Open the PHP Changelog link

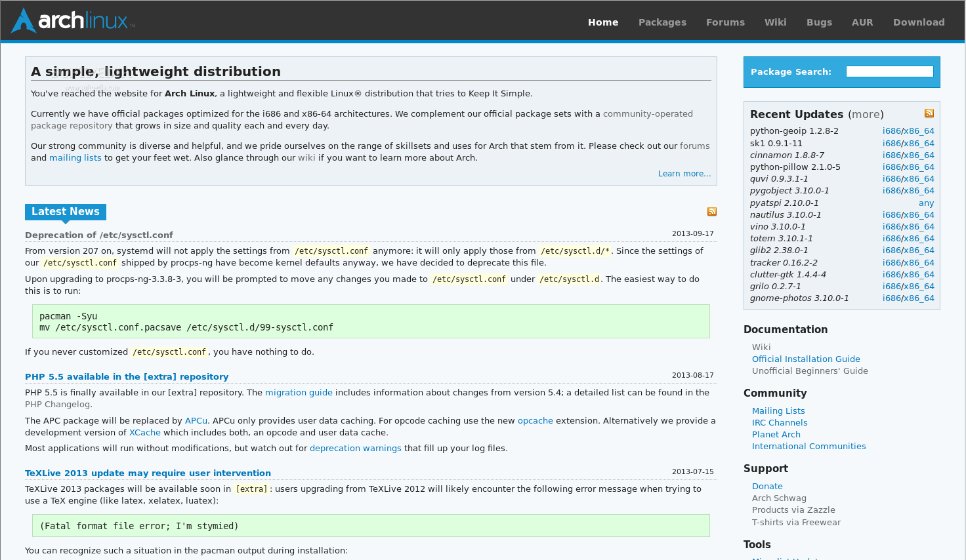point(57,405)
